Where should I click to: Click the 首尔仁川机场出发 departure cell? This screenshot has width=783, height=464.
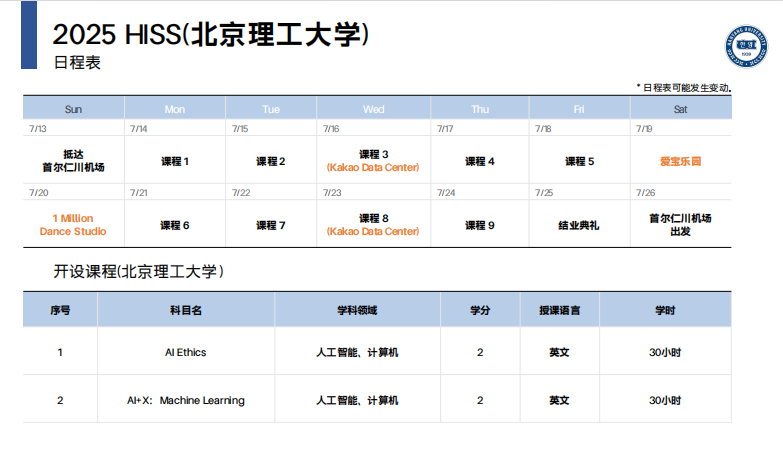tap(680, 225)
